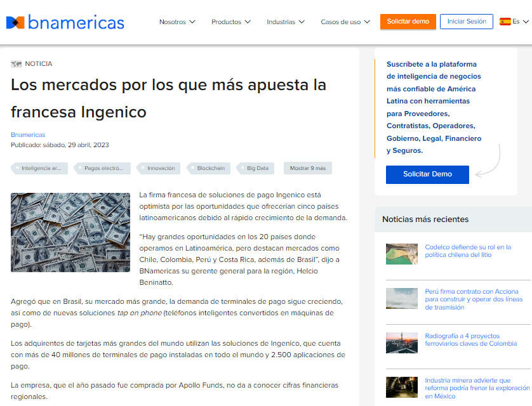The image size is (532, 406).
Task: Click the world map Noticia icon
Action: point(16,64)
